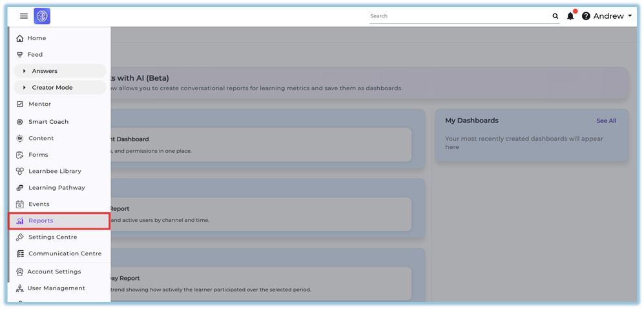The height and width of the screenshot is (309, 644).
Task: Click the Settings Centre icon
Action: tap(20, 237)
